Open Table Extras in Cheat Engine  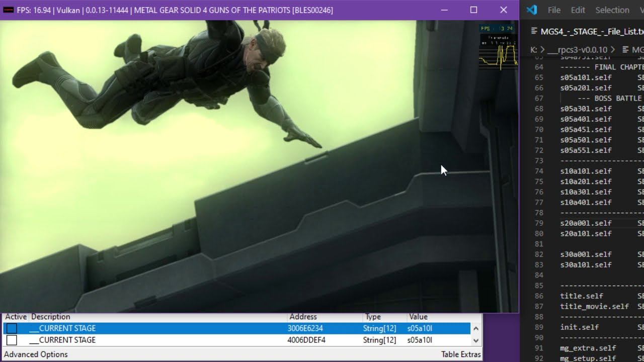point(461,354)
